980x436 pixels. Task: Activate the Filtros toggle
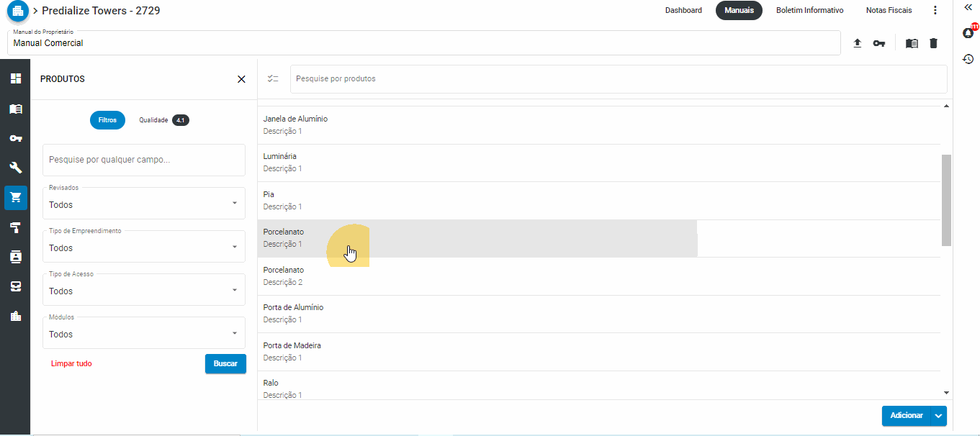click(107, 119)
